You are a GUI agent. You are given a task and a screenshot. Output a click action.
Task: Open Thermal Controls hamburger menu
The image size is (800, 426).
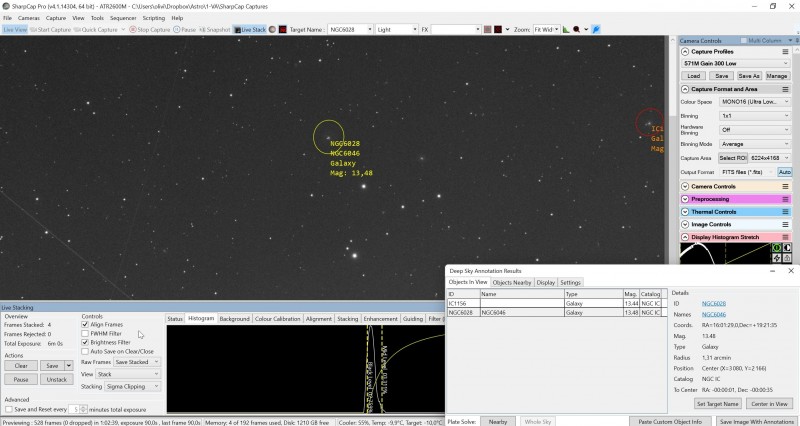785,212
